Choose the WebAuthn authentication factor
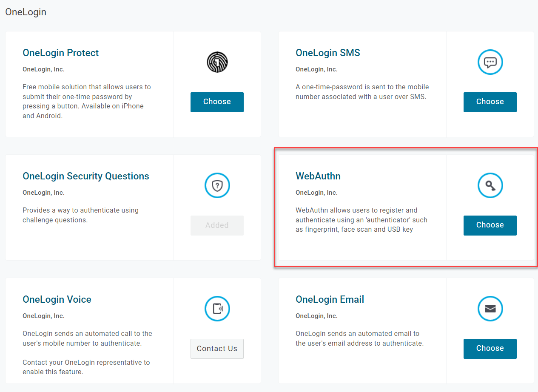 [x=490, y=225]
